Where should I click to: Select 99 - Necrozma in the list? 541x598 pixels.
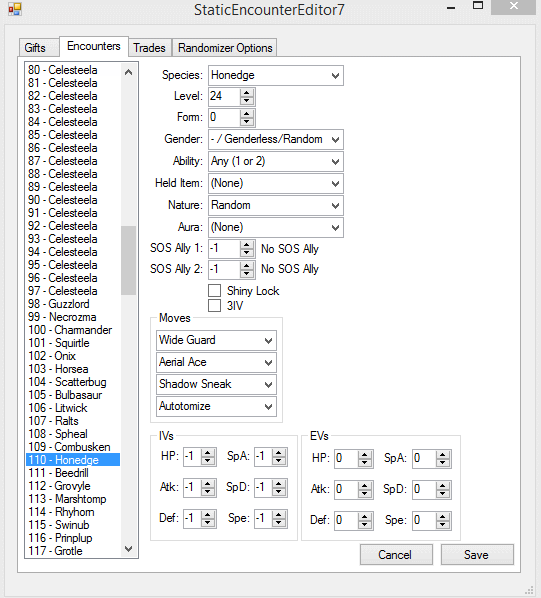click(x=73, y=317)
